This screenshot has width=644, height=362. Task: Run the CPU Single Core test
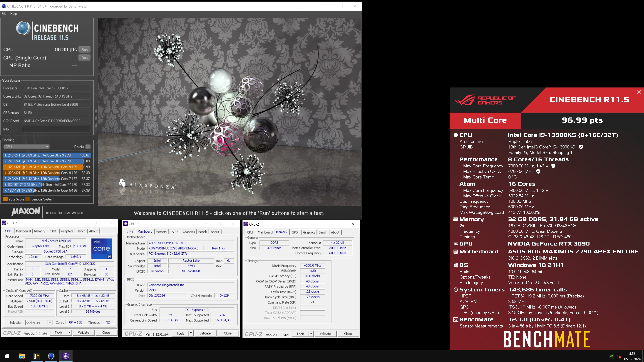click(85, 58)
